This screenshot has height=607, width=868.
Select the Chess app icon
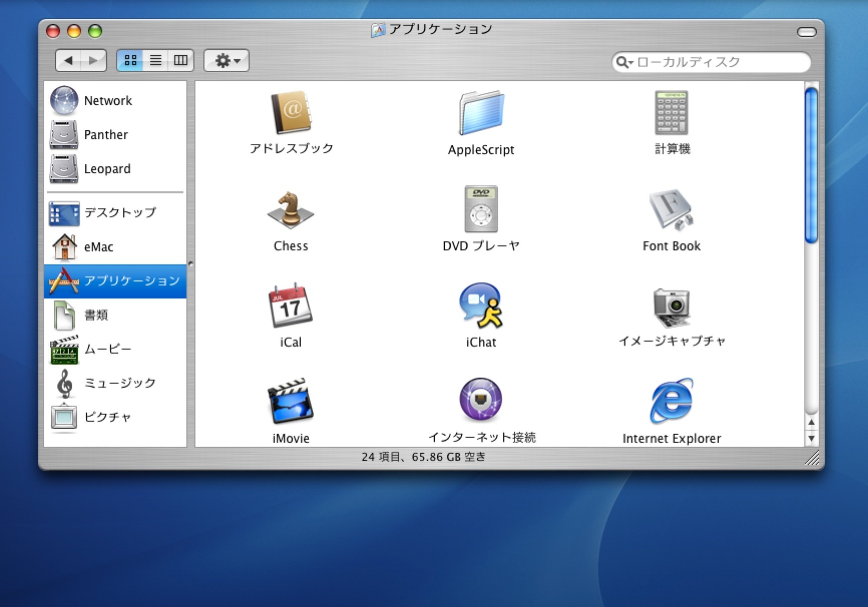(x=290, y=209)
